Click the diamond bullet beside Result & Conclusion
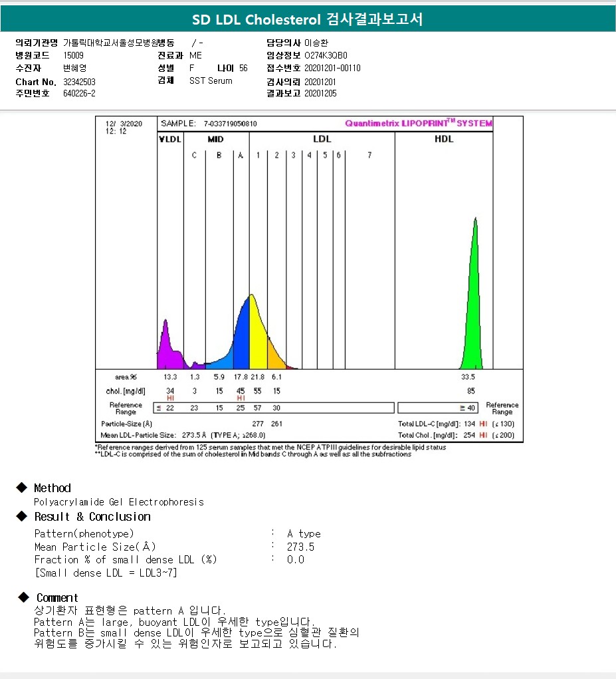Viewport: 616px width, 679px height. coord(21,516)
